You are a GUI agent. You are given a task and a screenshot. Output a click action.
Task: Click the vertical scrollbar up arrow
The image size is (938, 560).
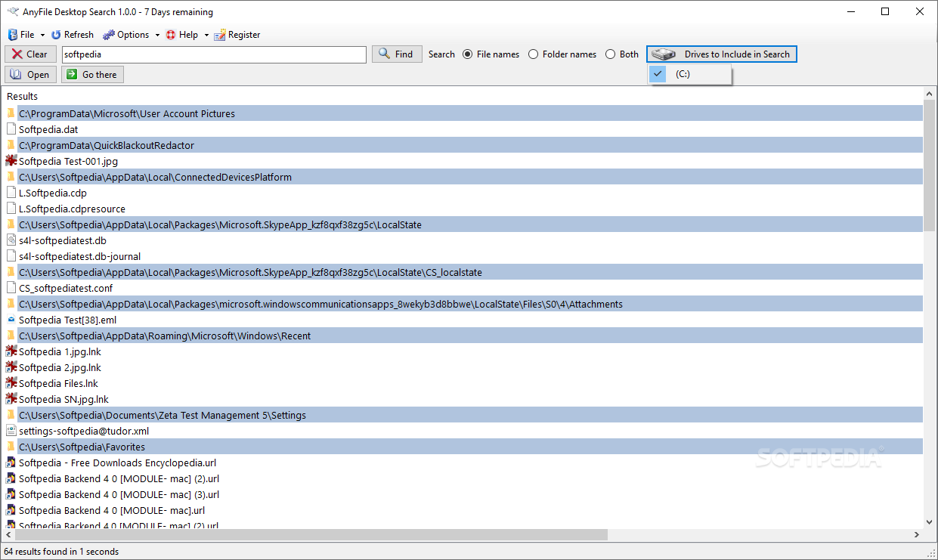pos(929,93)
